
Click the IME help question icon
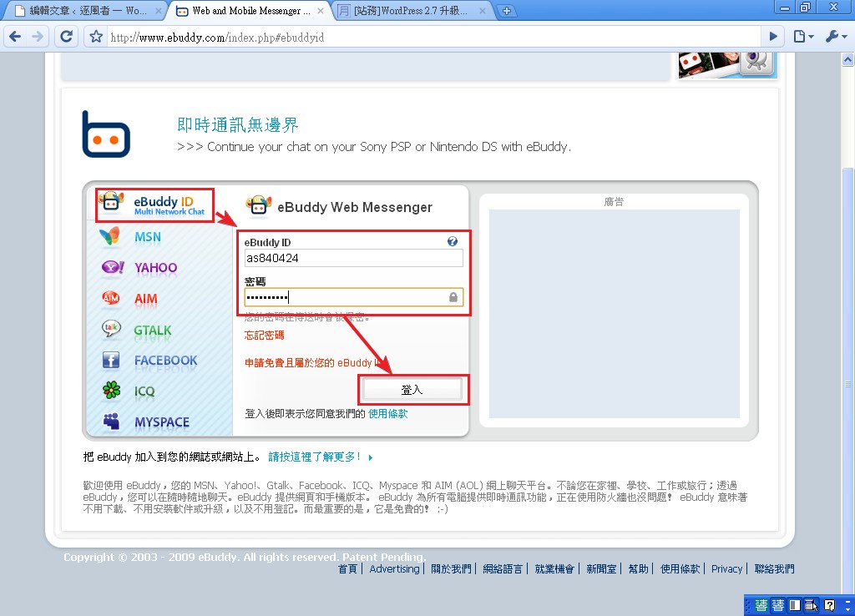tap(829, 605)
